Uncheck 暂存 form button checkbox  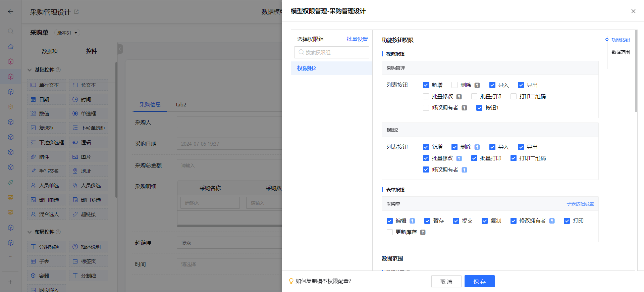click(x=427, y=221)
